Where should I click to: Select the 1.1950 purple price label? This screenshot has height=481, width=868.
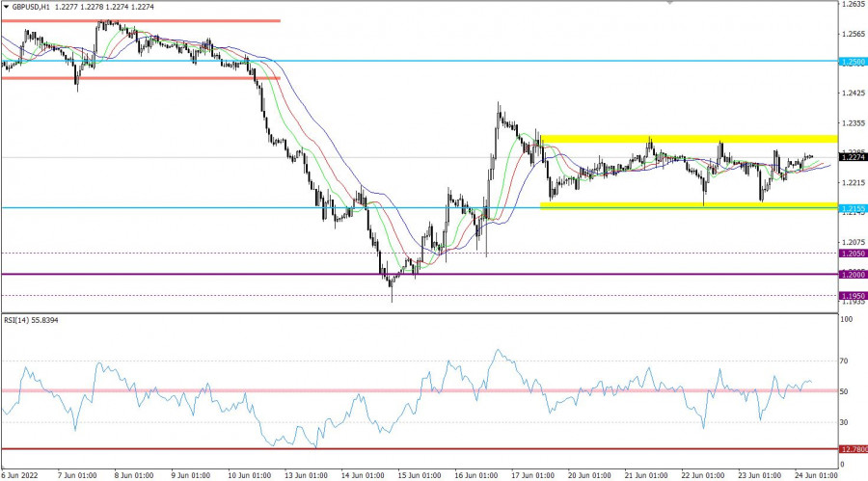pyautogui.click(x=853, y=296)
